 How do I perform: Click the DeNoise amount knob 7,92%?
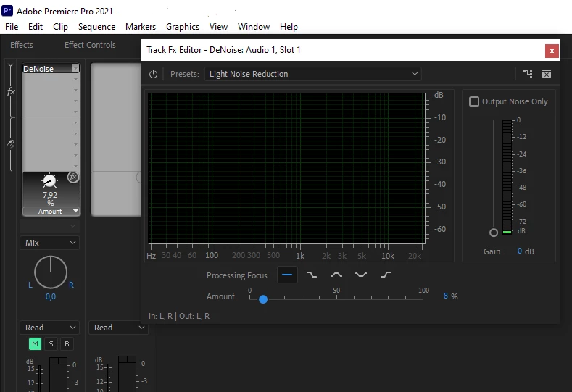49,181
